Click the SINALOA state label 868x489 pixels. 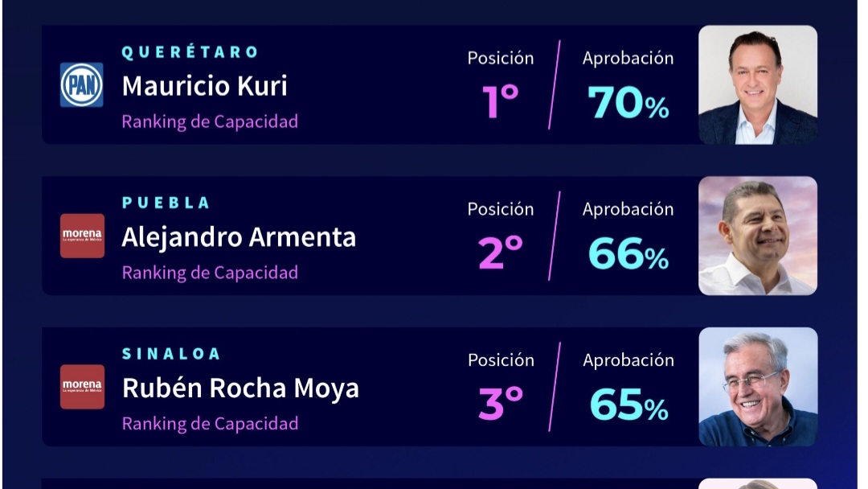click(171, 354)
